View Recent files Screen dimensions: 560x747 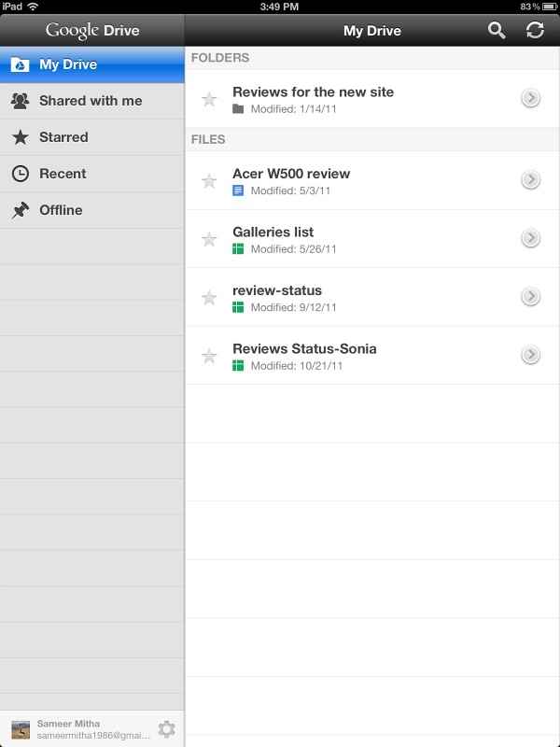pyautogui.click(x=91, y=174)
